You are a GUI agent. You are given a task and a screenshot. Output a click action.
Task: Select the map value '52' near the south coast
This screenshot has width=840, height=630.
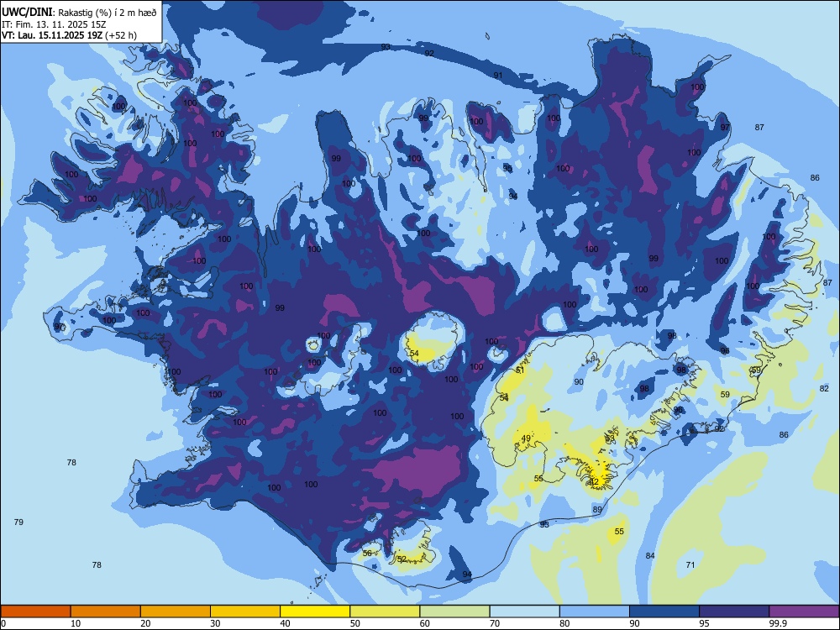(402, 559)
